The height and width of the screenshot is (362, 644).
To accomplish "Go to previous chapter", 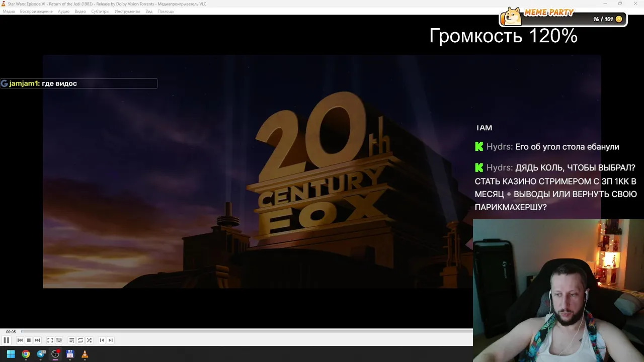I will 102,340.
